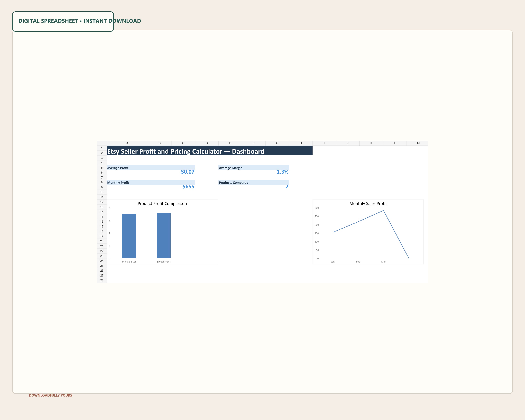Click the Jan axis label
This screenshot has height=420, width=525.
[x=333, y=262]
